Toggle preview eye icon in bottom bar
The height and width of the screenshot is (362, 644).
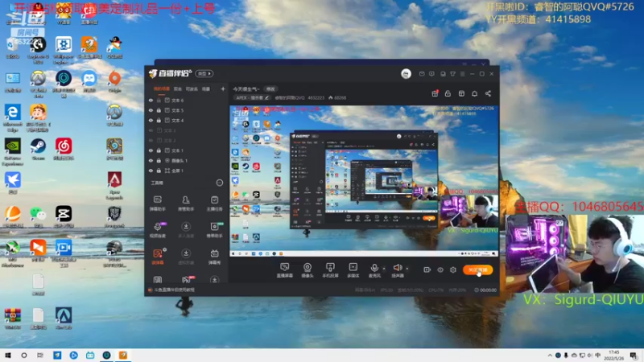point(440,270)
